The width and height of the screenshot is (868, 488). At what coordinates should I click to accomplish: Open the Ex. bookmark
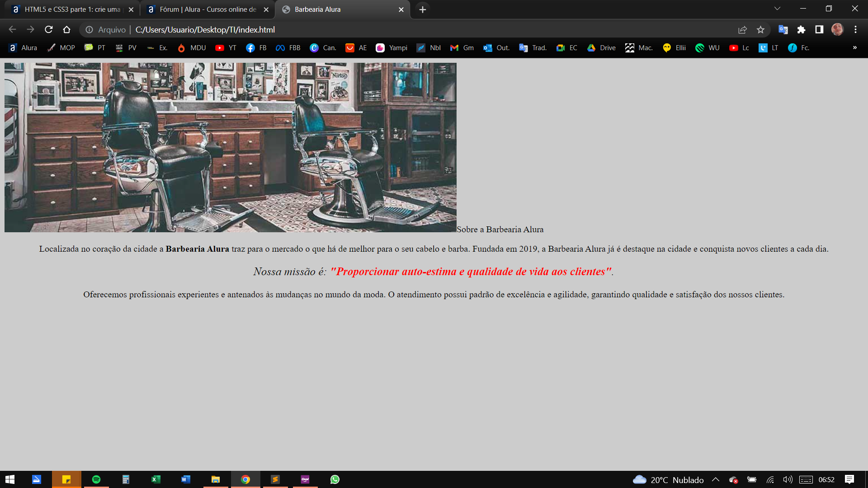tap(157, 48)
